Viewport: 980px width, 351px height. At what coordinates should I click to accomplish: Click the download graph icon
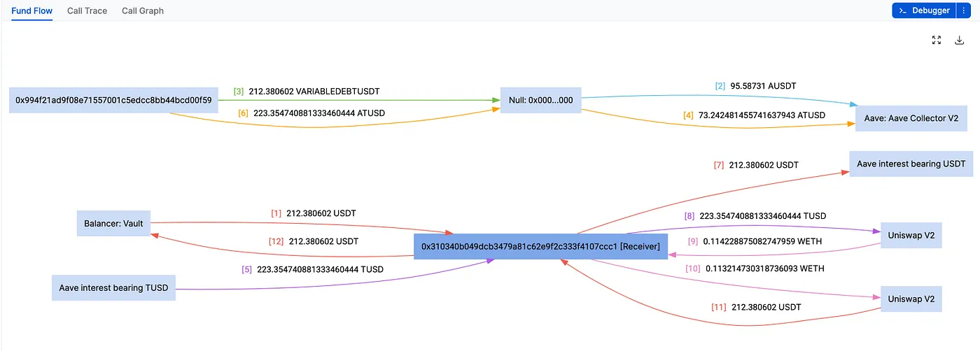point(960,40)
